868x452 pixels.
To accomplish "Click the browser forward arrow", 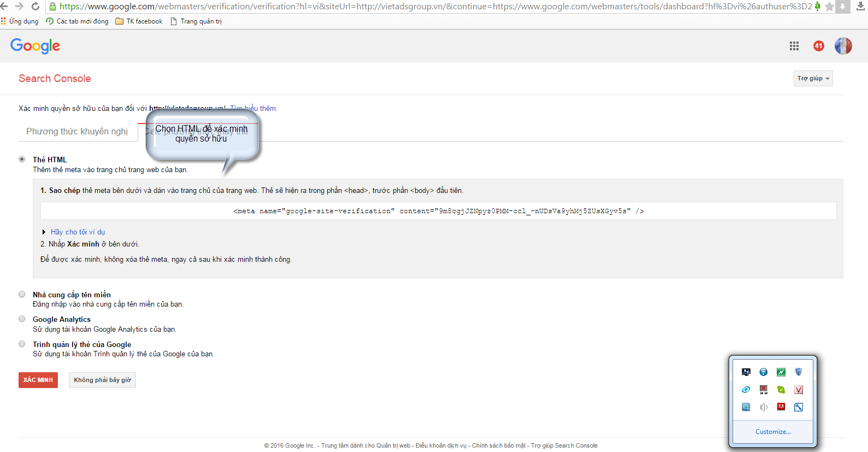I will click(x=19, y=6).
